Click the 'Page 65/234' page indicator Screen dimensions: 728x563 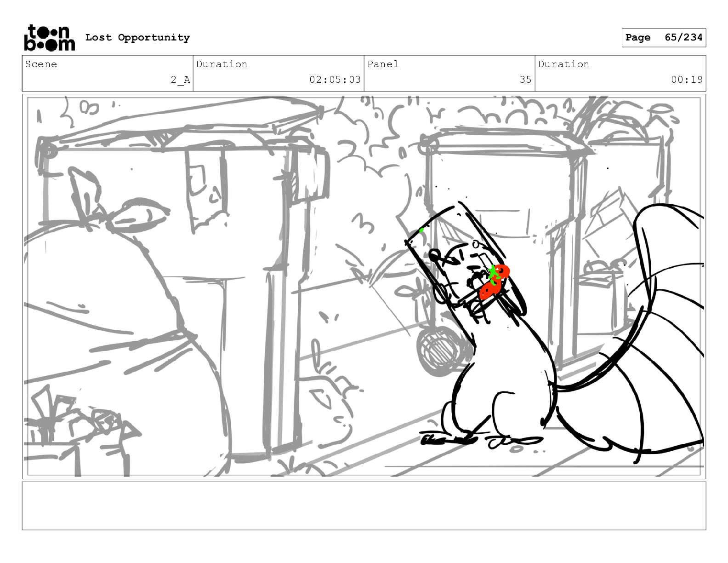(x=664, y=38)
